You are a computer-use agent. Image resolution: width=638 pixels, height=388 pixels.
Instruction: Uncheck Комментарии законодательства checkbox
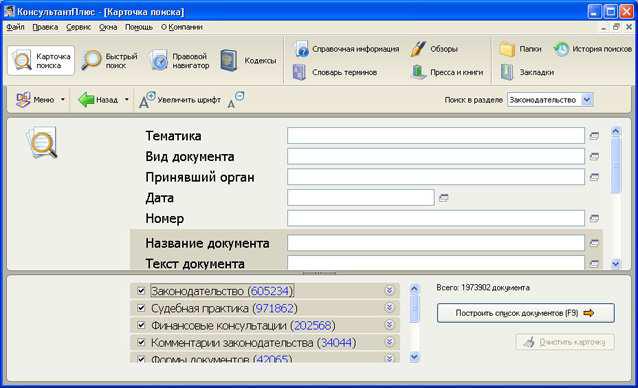pos(141,342)
